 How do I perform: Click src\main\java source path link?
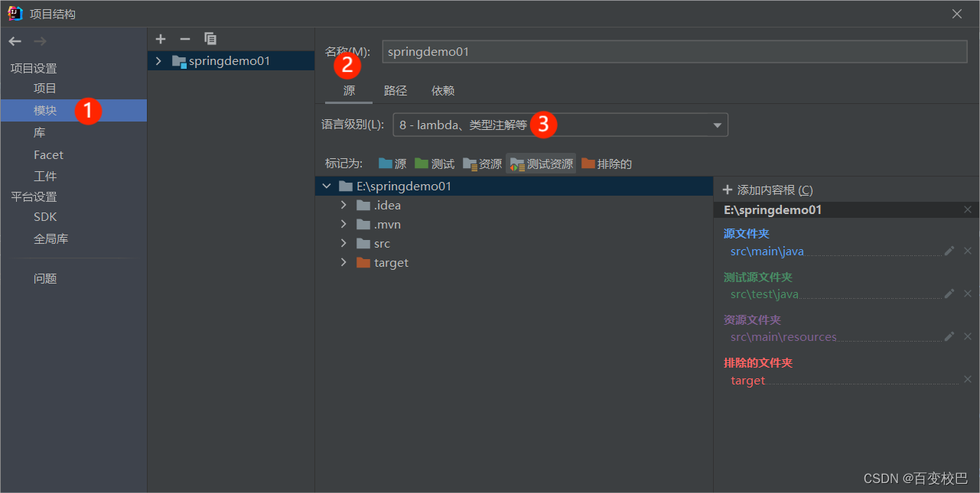coord(767,251)
